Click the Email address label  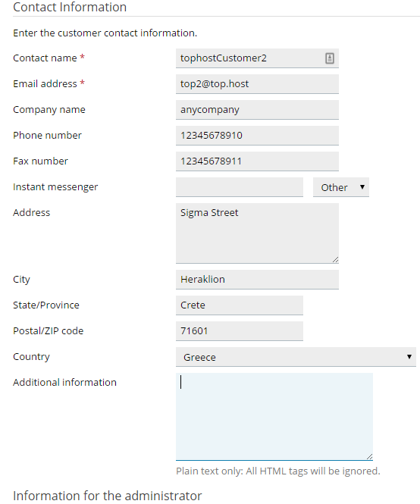pos(45,84)
